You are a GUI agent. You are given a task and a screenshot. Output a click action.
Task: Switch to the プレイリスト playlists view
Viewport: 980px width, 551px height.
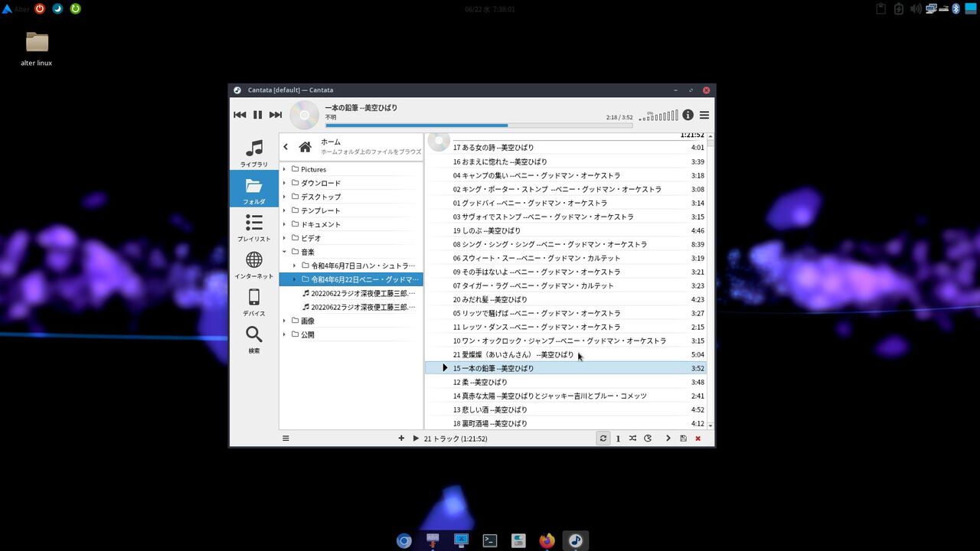pos(254,227)
